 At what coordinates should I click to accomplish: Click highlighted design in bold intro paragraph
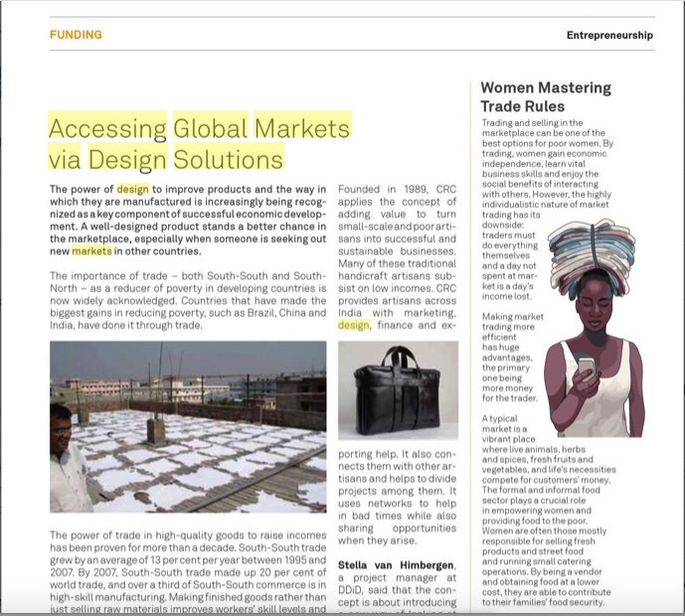coord(133,189)
